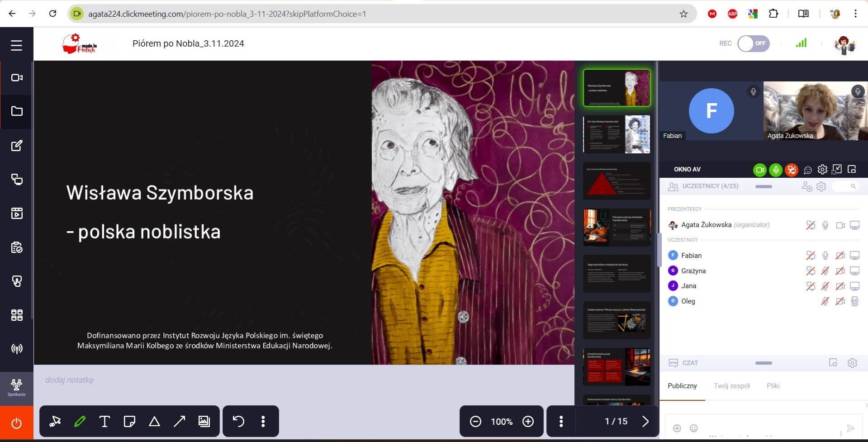Viewport: 868px width, 442px height.
Task: Open chat settings gear
Action: (852, 363)
